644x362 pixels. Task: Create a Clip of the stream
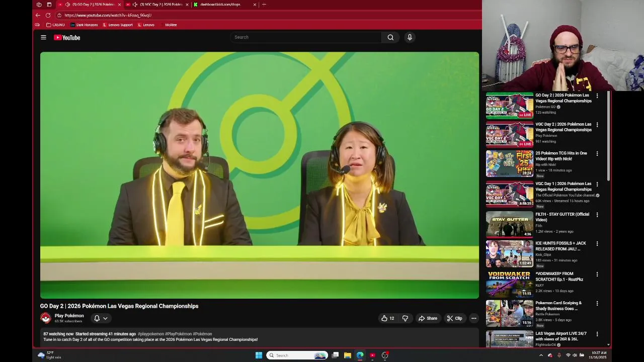tap(454, 318)
